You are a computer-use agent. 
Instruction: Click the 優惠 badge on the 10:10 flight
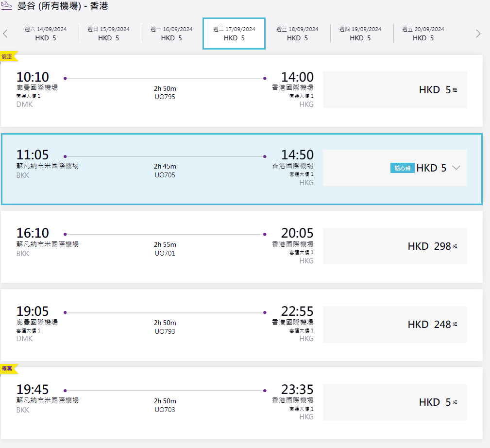pos(8,56)
